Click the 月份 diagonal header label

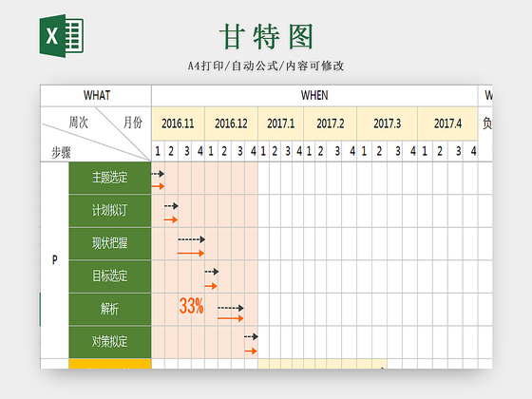(133, 123)
